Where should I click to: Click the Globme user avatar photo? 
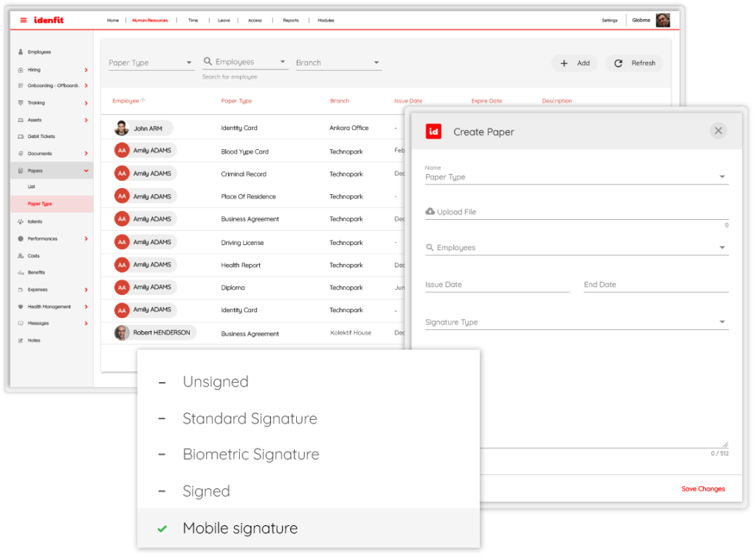tap(662, 20)
